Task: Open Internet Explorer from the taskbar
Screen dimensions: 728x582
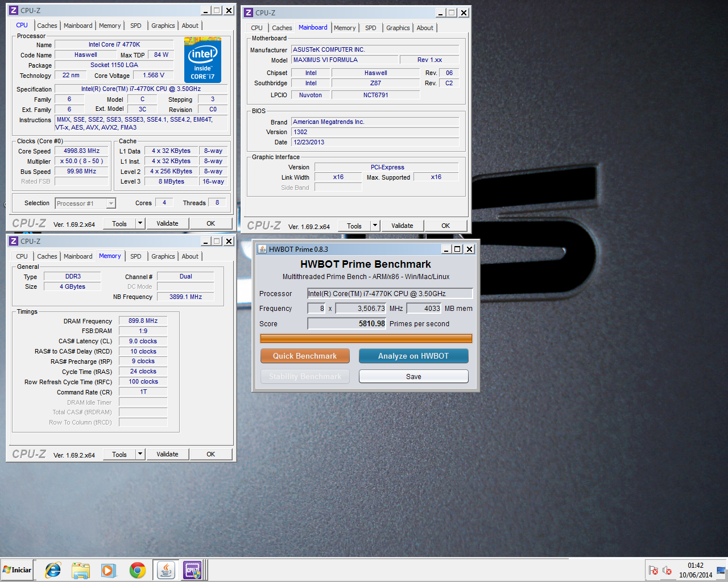Action: [x=53, y=570]
